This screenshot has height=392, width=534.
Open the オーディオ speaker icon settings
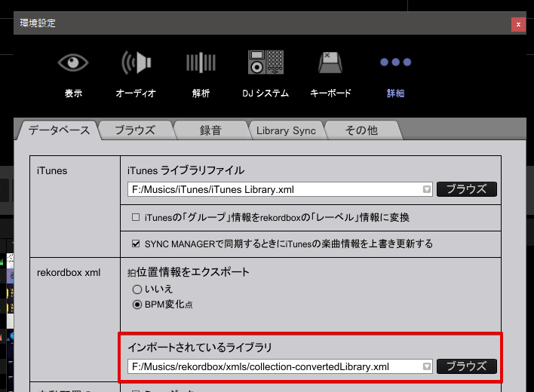coord(137,63)
